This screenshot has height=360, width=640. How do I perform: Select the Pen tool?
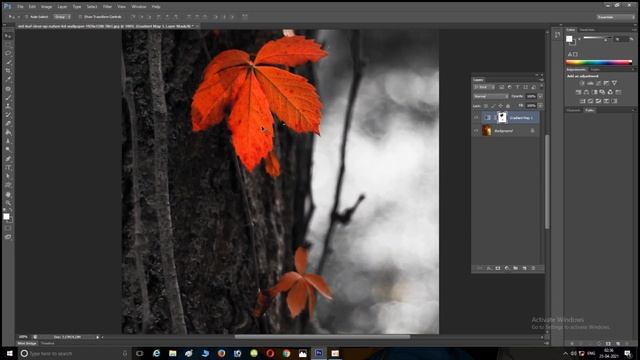pyautogui.click(x=8, y=159)
